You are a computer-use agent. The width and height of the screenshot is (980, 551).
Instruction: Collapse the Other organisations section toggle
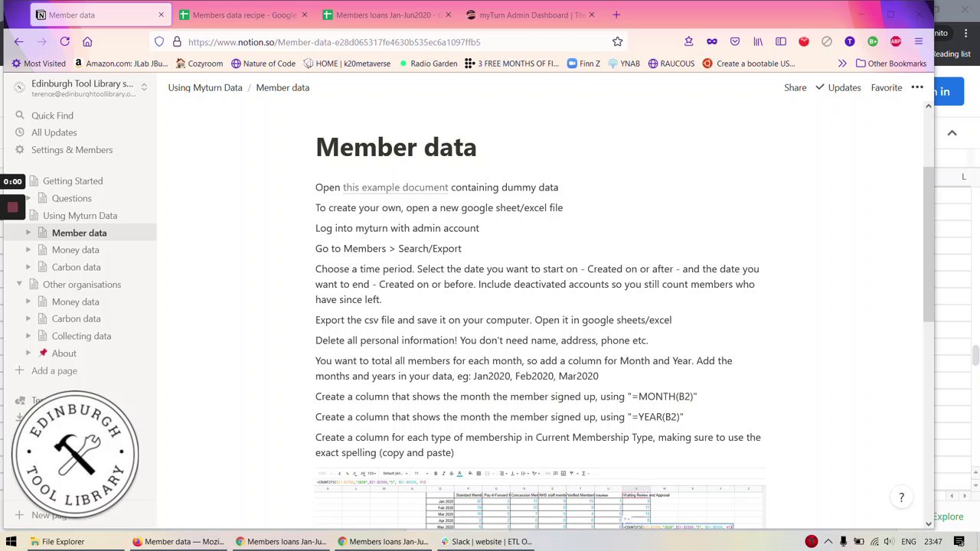[x=19, y=284]
